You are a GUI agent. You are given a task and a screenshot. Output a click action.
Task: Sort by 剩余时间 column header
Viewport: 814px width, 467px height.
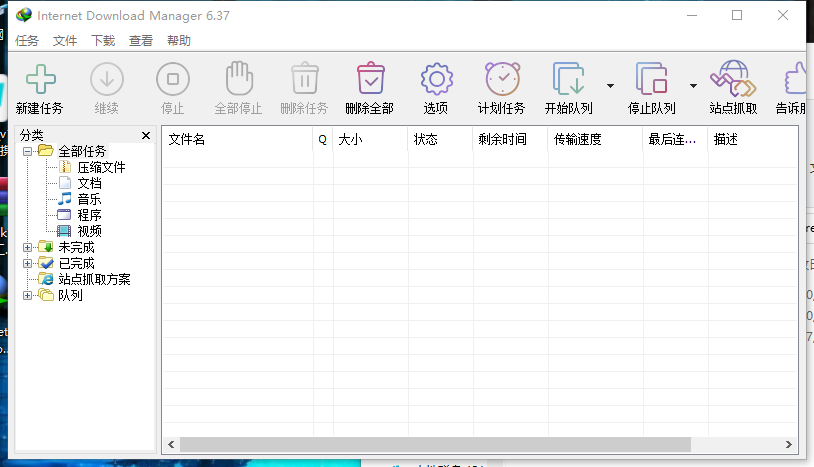coord(510,139)
